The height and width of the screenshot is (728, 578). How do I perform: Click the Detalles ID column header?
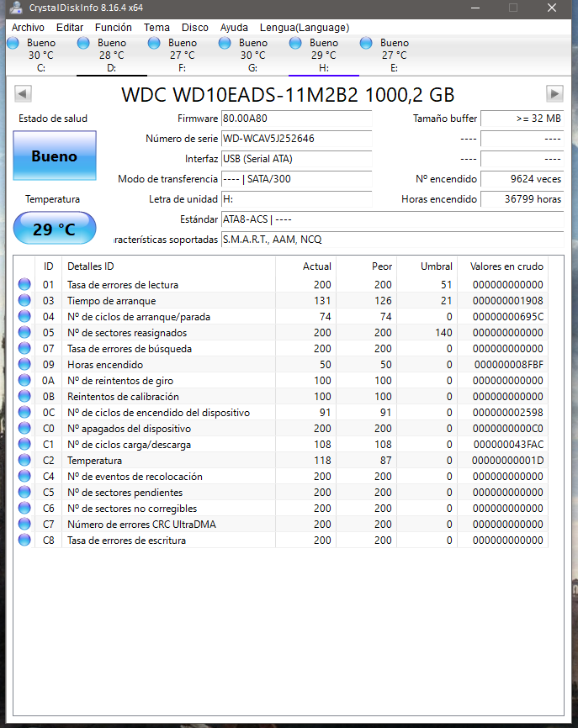click(168, 266)
